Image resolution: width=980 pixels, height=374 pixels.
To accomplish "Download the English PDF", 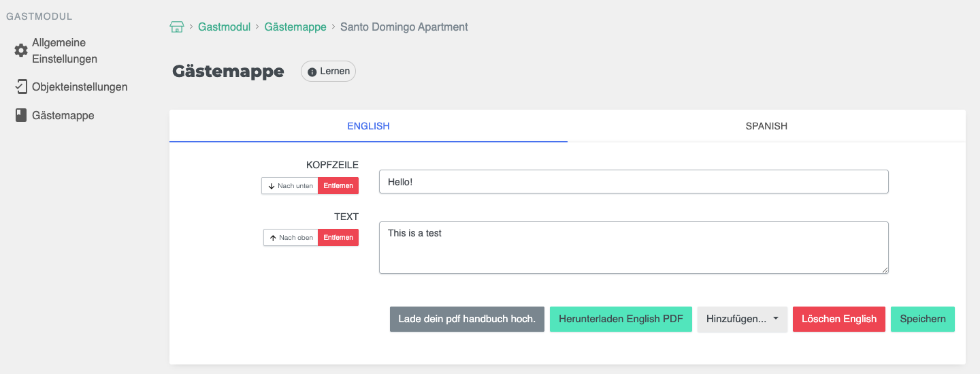I will [x=621, y=319].
